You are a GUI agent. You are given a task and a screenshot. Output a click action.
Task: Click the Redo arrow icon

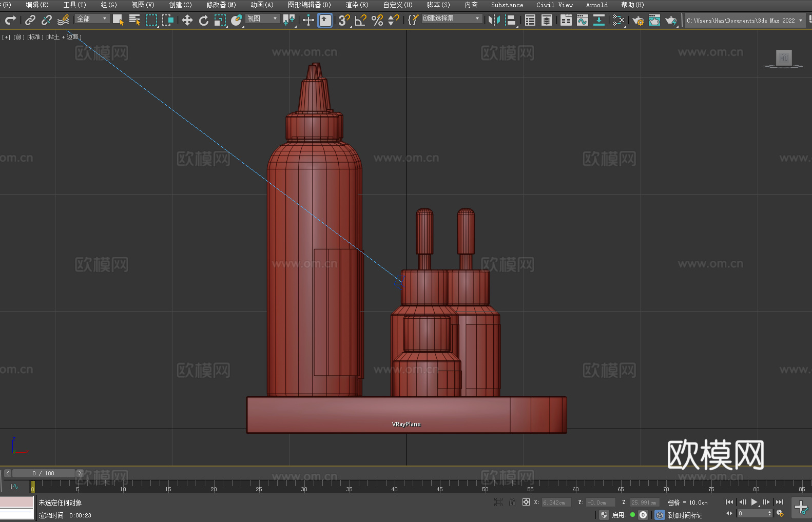pos(10,20)
